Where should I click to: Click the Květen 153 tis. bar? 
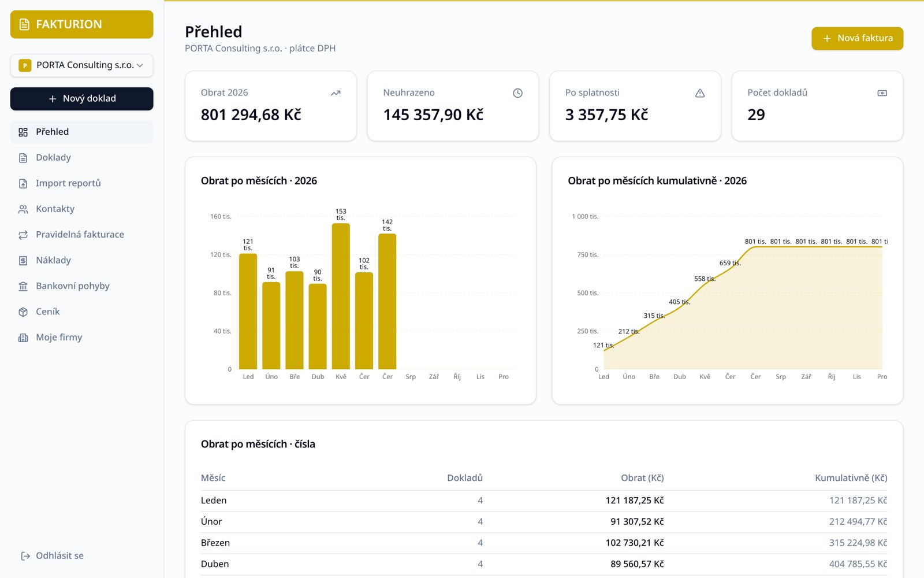pyautogui.click(x=341, y=297)
